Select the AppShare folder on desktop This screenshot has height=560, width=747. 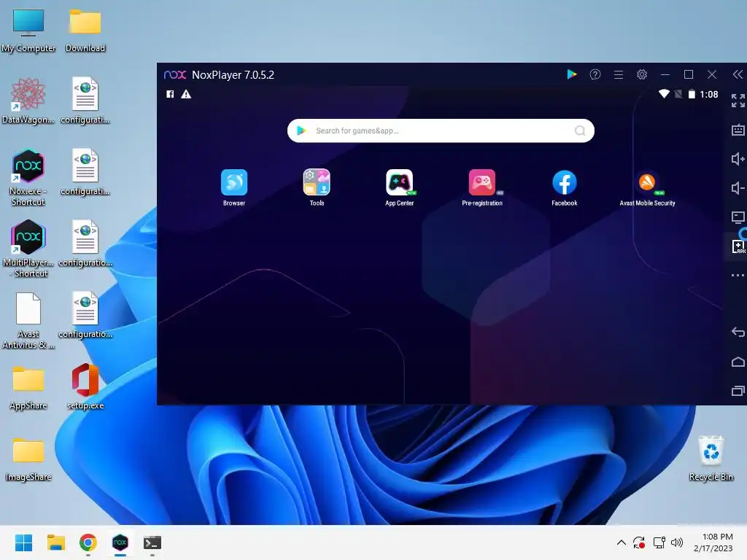pyautogui.click(x=28, y=388)
